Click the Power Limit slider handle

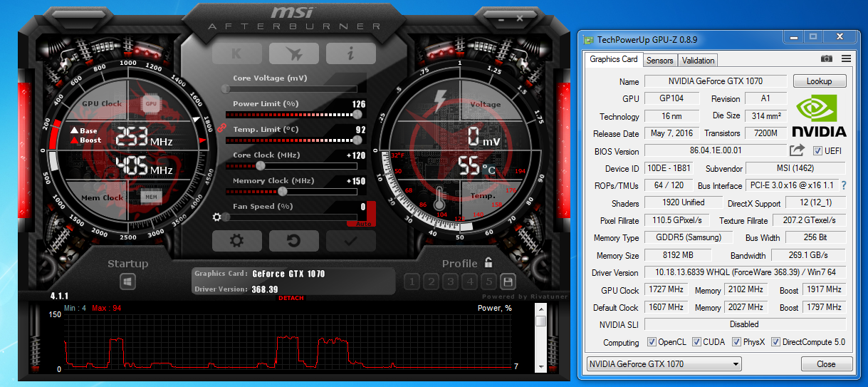(357, 114)
